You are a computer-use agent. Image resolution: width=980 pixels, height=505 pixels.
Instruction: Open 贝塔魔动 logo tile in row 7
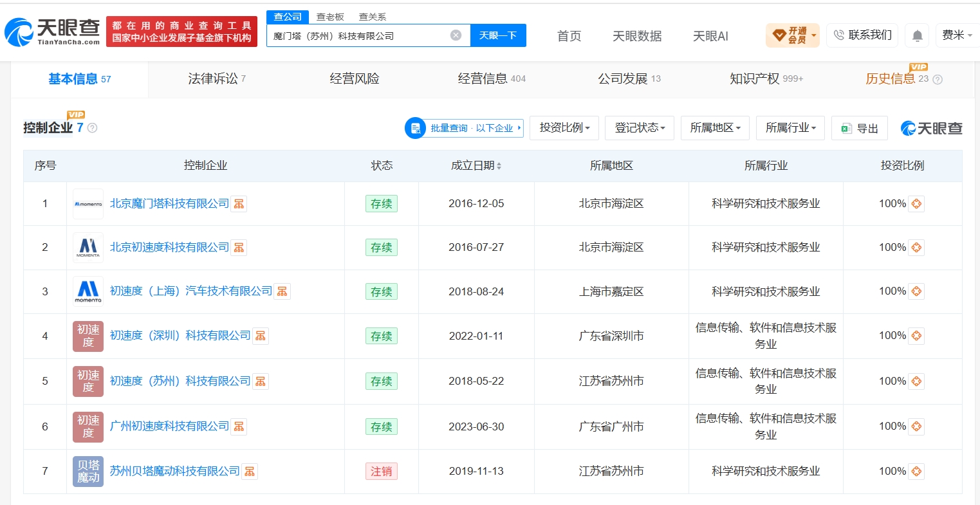coord(88,472)
